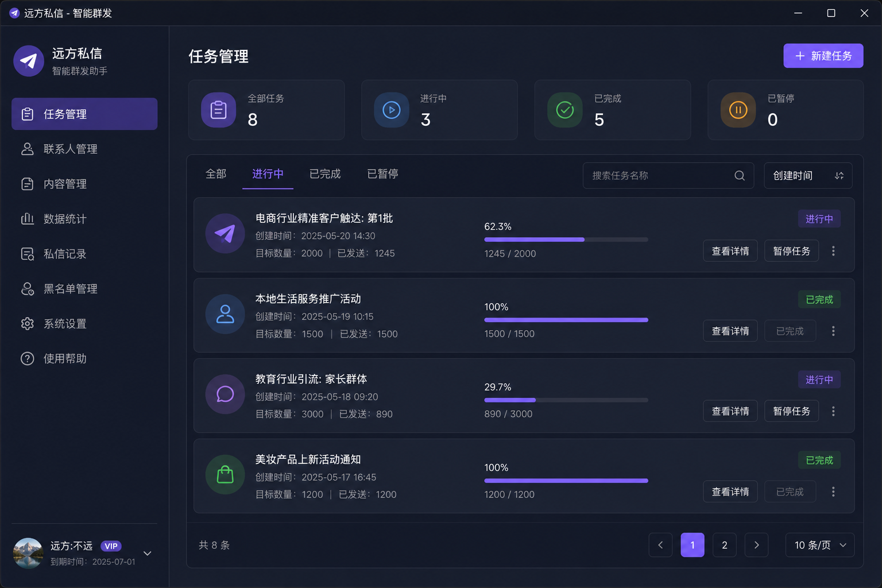Image resolution: width=882 pixels, height=588 pixels.
Task: Click the 系统设置 gear icon
Action: coord(27,324)
